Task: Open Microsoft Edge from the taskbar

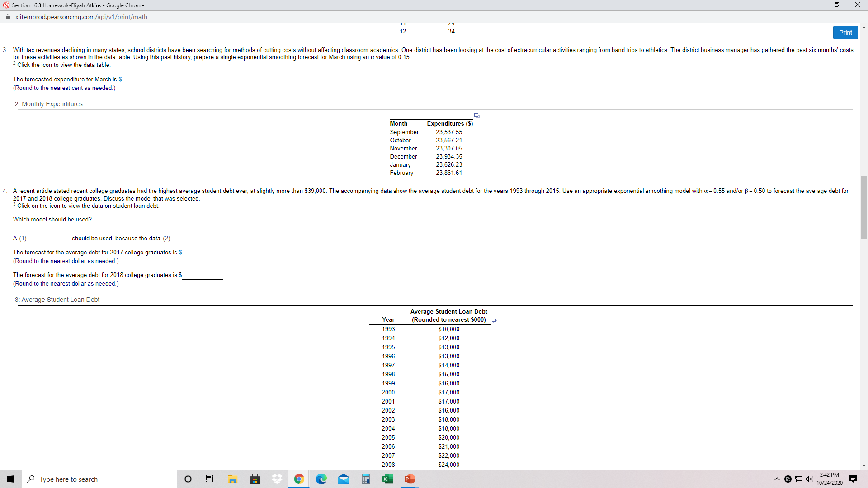Action: 321,479
